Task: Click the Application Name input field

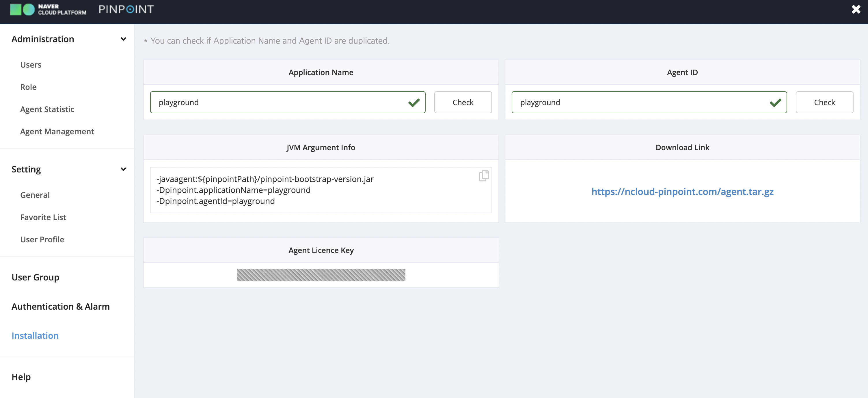Action: point(276,103)
